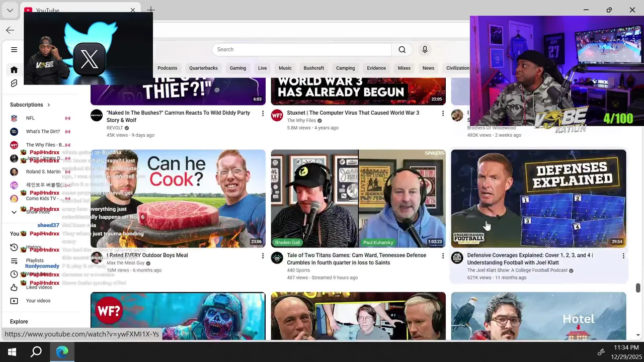This screenshot has height=362, width=644.
Task: Open Stuxnet Computer Virus video title
Action: click(353, 113)
